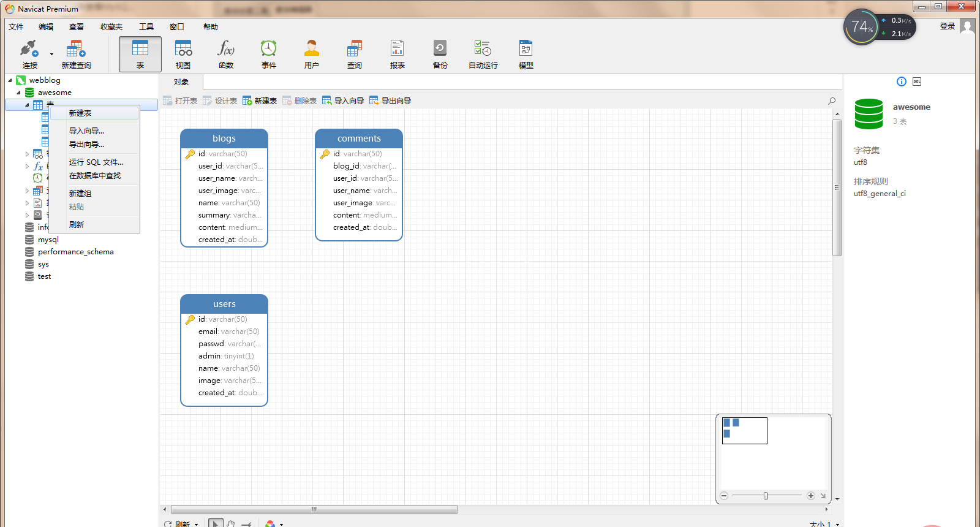Open the 事件 events section

coord(269,54)
